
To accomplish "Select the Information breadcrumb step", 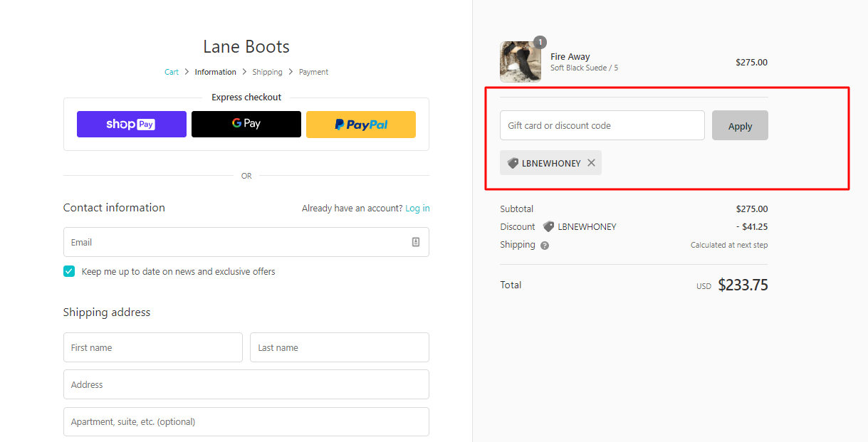I will point(216,72).
